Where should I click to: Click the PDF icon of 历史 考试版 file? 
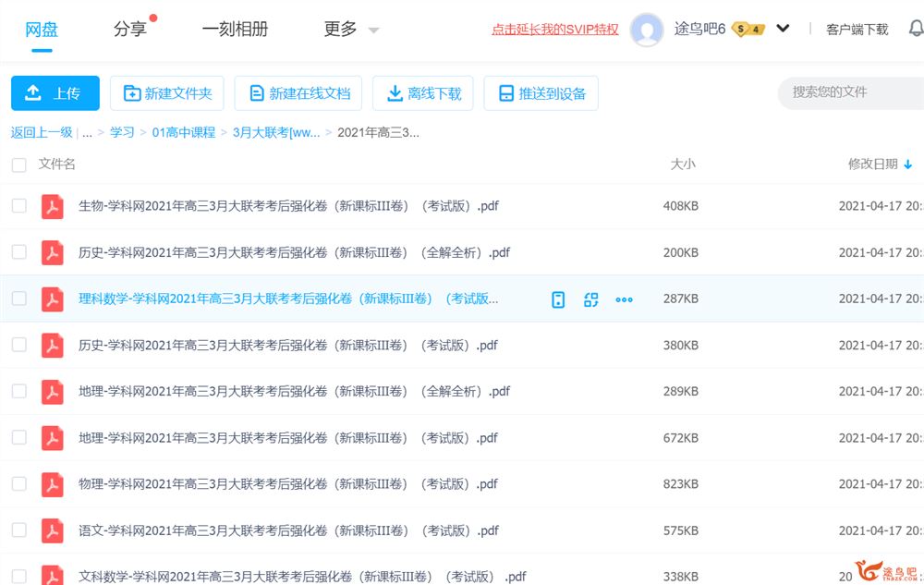point(53,346)
